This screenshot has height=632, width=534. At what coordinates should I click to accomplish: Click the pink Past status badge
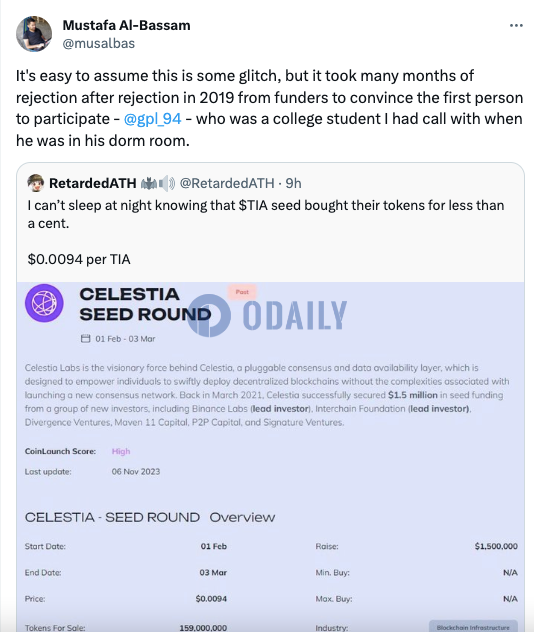(242, 292)
